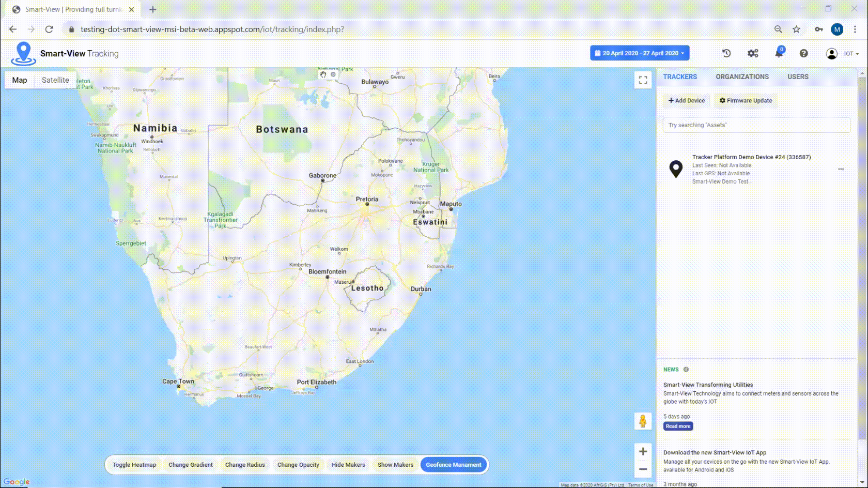Viewport: 868px width, 488px height.
Task: Open the password key icon in browser
Action: (819, 29)
